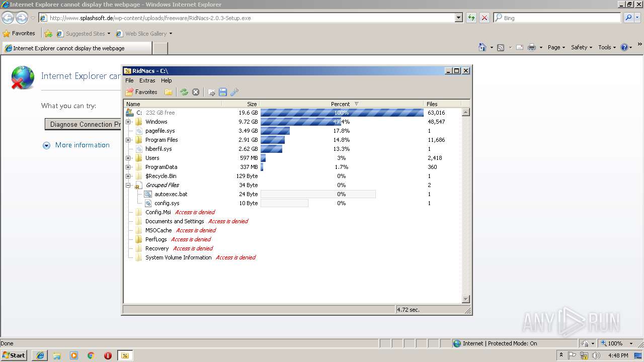Click the IE Refresh page icon
Viewport: 644px width, 362px height.
click(x=471, y=18)
